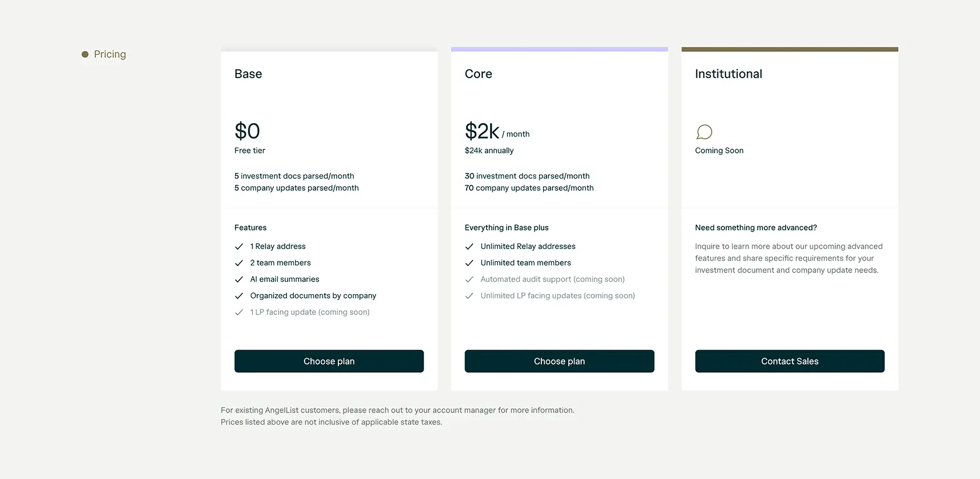Click checkmark for Unlimited LP facing updates
This screenshot has height=479, width=980.
click(469, 296)
